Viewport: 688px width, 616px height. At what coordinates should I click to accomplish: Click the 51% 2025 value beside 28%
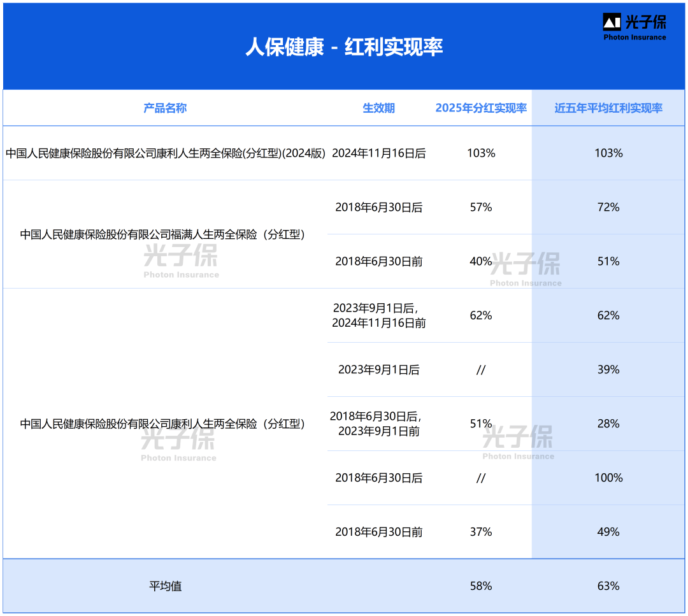click(x=481, y=424)
